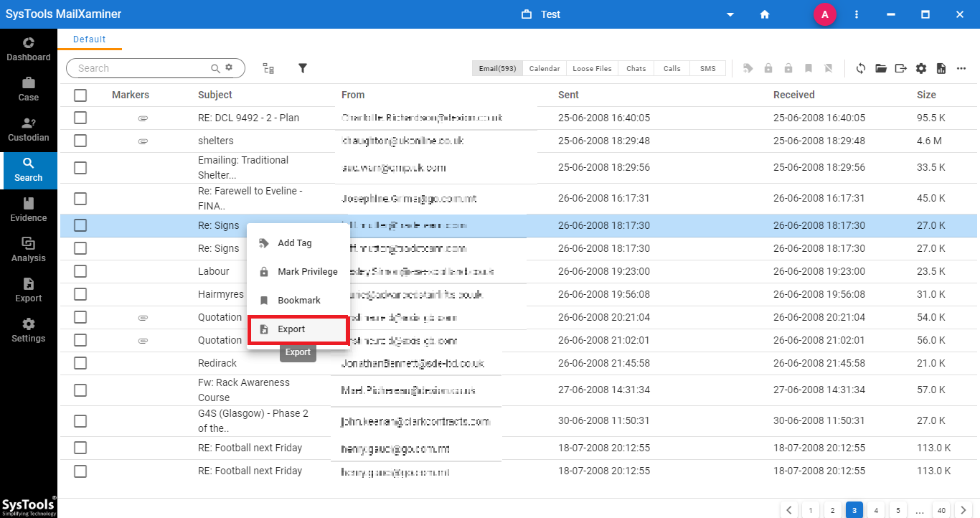
Task: Open the Dashboard sidebar item
Action: click(x=29, y=49)
